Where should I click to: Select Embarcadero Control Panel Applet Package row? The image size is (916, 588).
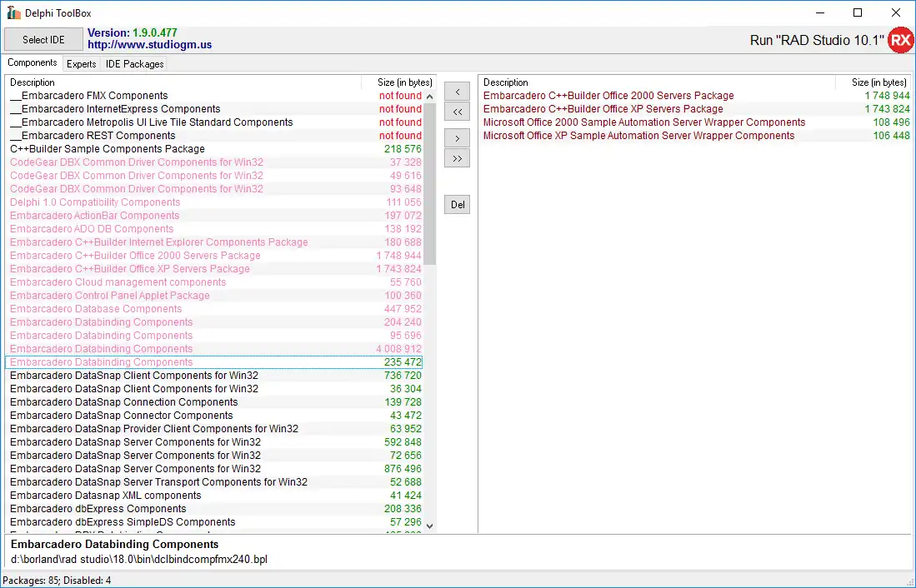point(215,296)
